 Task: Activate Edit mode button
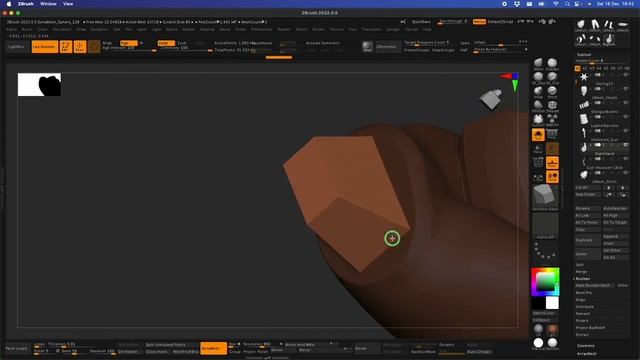pyautogui.click(x=66, y=47)
